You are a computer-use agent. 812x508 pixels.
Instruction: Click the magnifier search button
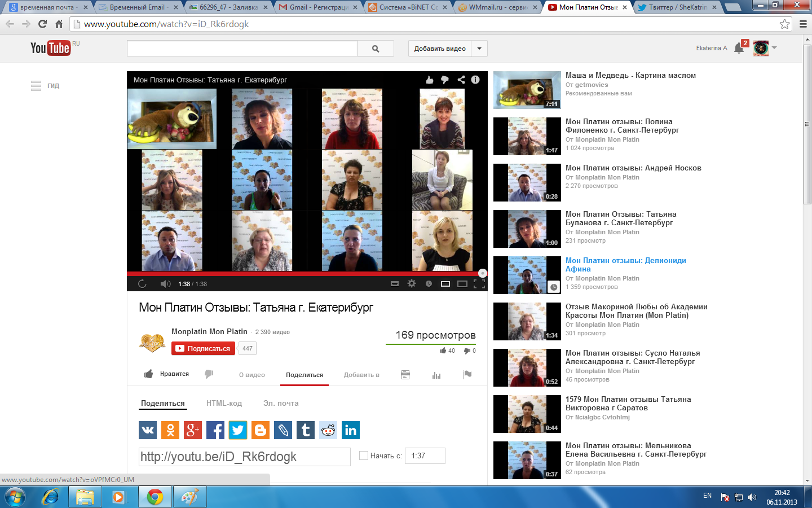[x=376, y=49]
